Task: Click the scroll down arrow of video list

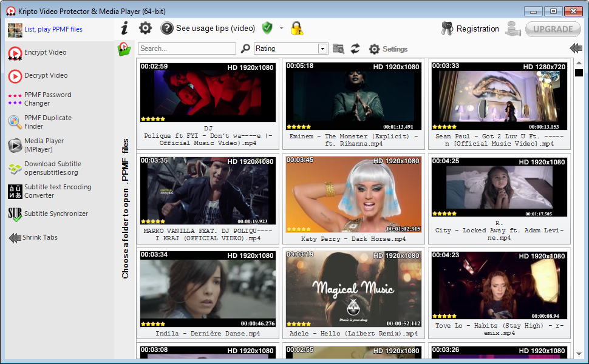Action: coord(579,354)
